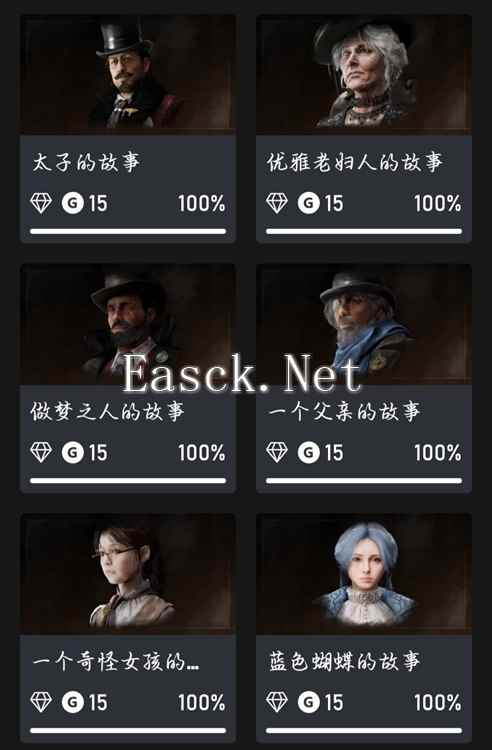
Task: Click the G gamerscore icon under 太子的故事
Action: click(x=73, y=203)
